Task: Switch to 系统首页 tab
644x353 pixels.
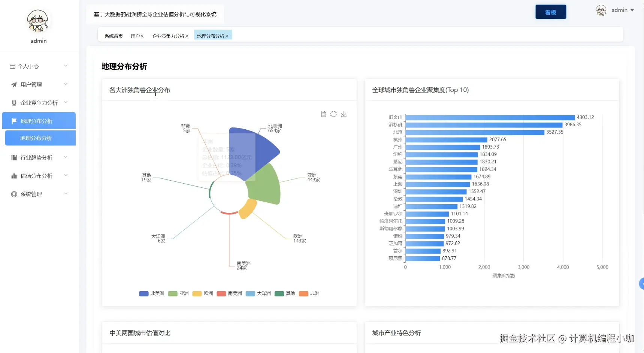Action: (114, 36)
